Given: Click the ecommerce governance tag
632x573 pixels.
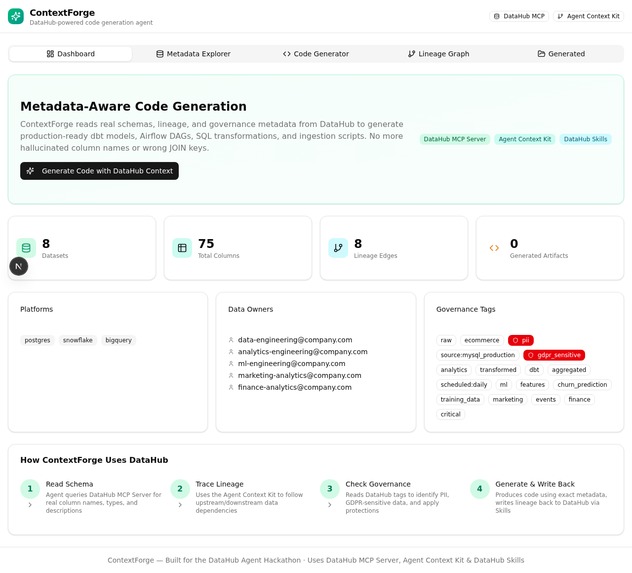Looking at the screenshot, I should tap(482, 340).
